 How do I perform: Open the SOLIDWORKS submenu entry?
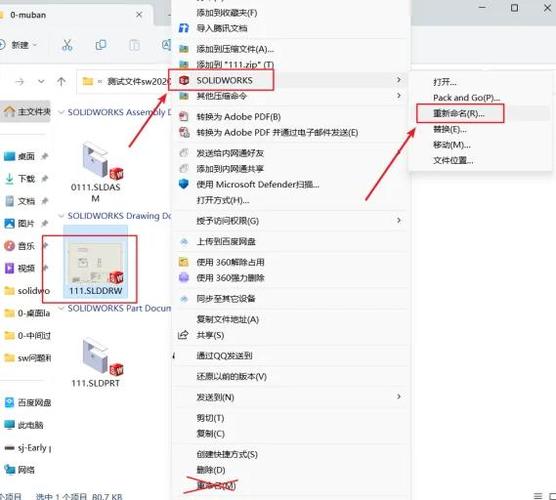pyautogui.click(x=289, y=80)
